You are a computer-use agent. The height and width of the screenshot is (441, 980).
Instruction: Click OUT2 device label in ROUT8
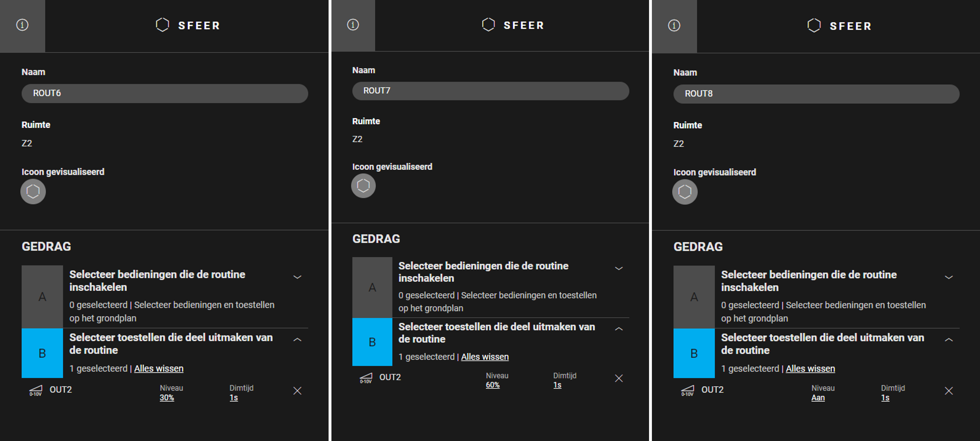click(712, 390)
